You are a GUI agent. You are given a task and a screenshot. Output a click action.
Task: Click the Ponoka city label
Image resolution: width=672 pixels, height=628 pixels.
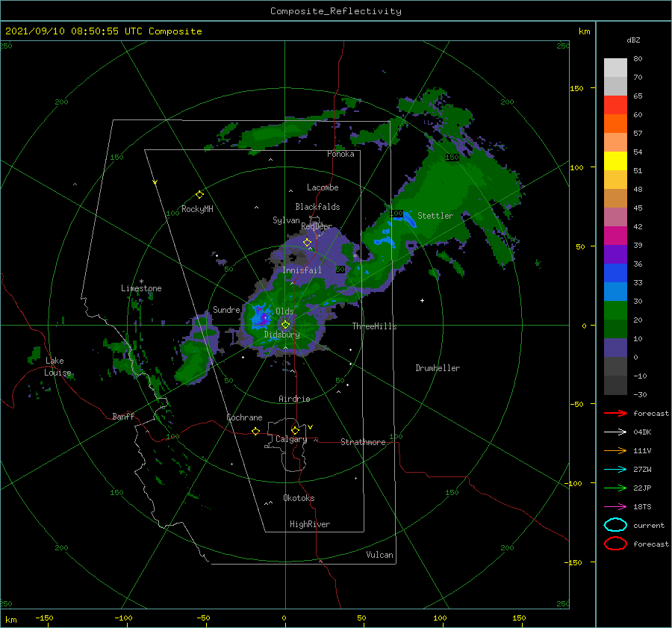340,154
